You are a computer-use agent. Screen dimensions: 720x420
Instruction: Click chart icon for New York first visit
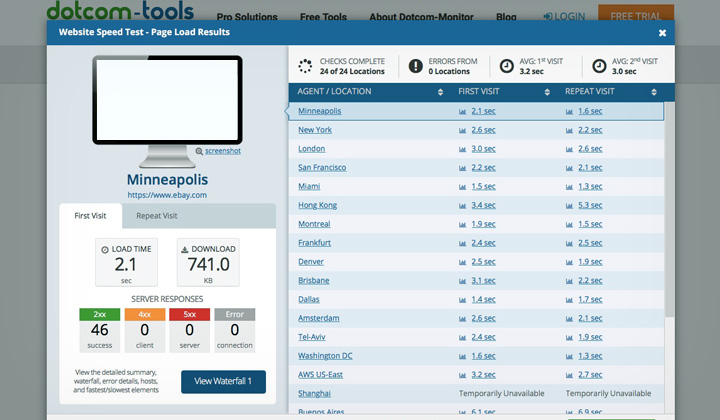pyautogui.click(x=462, y=130)
